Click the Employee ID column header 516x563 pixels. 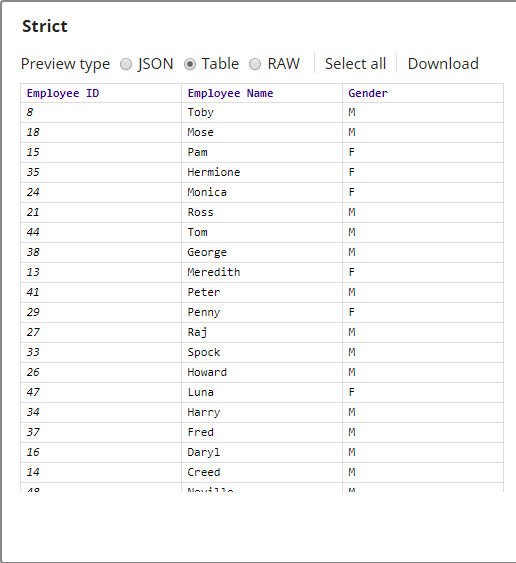[101, 93]
